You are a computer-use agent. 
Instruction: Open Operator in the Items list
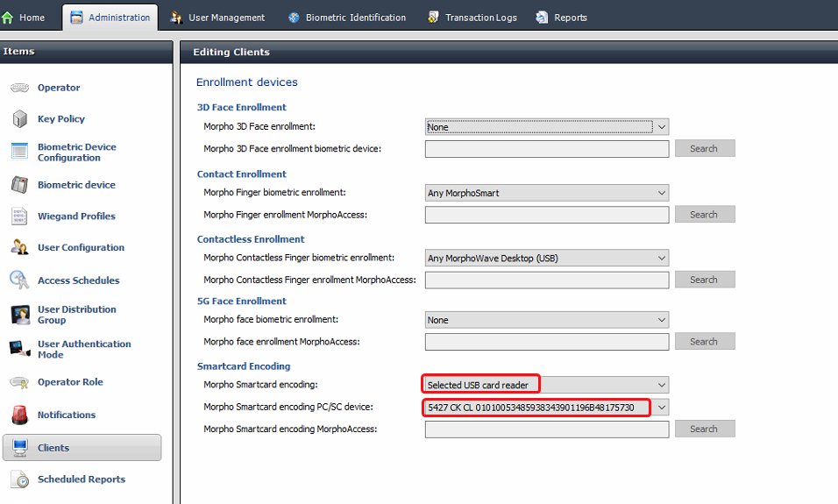tap(59, 88)
